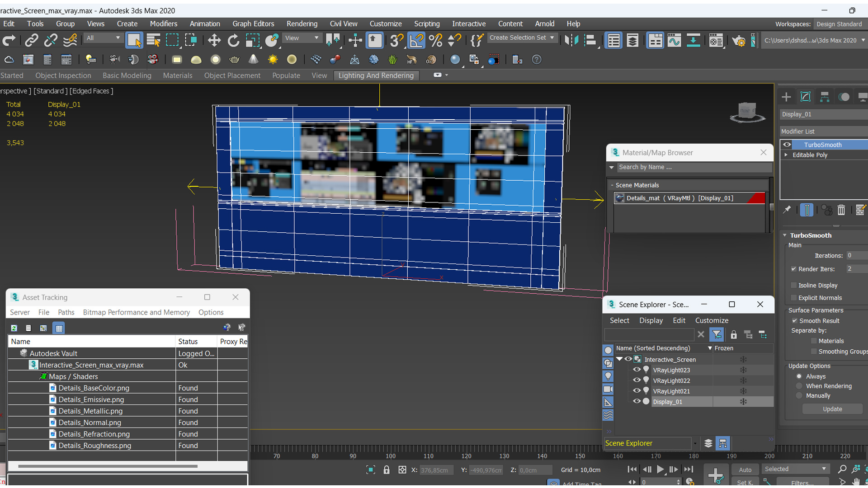Image resolution: width=868 pixels, height=488 pixels.
Task: Open the Modifier List dropdown
Action: (x=824, y=131)
